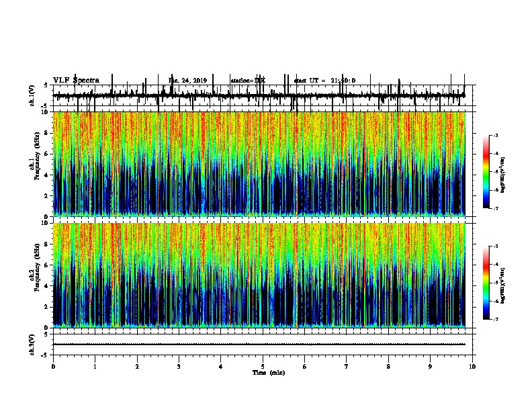Click the ch.1 spectrogram color bar
Image resolution: width=532 pixels, height=411 pixels.
pos(486,172)
